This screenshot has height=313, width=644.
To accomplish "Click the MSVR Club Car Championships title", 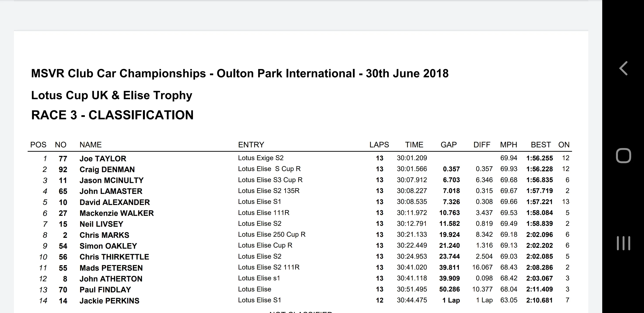I will tap(240, 73).
